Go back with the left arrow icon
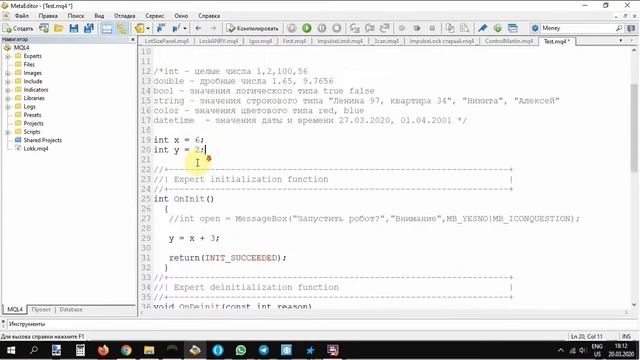 point(198,28)
